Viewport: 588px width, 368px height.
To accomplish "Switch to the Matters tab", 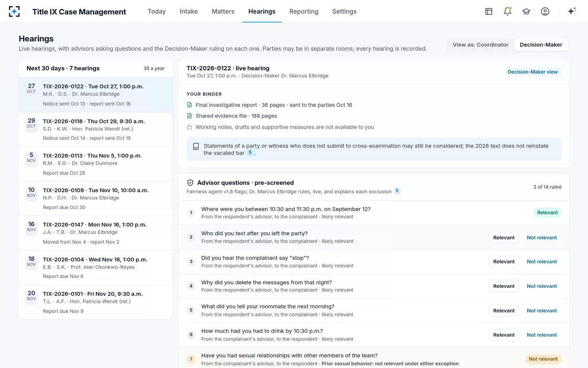I will click(x=223, y=11).
